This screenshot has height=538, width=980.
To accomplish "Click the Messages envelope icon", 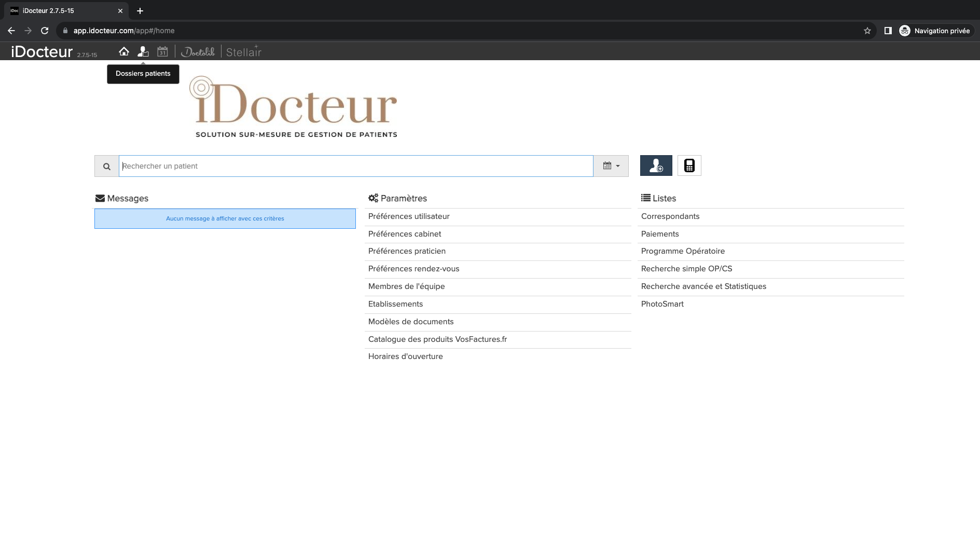I will 100,198.
